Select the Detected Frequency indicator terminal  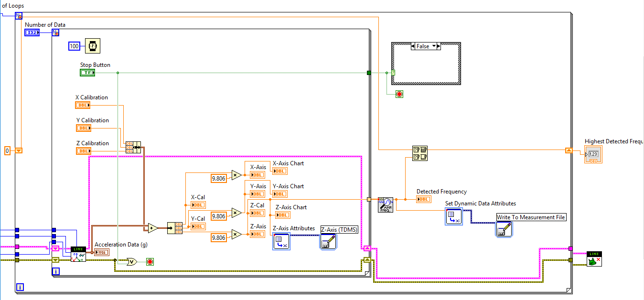pos(424,199)
